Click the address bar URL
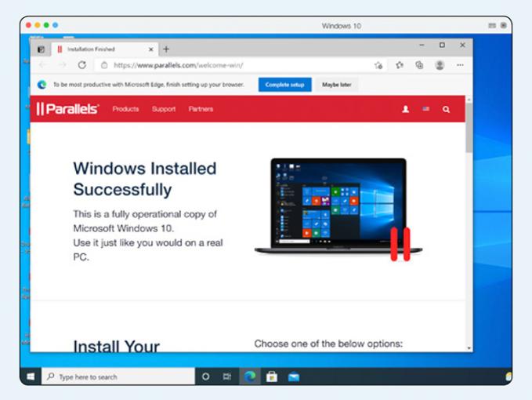This screenshot has height=400, width=532. click(178, 65)
